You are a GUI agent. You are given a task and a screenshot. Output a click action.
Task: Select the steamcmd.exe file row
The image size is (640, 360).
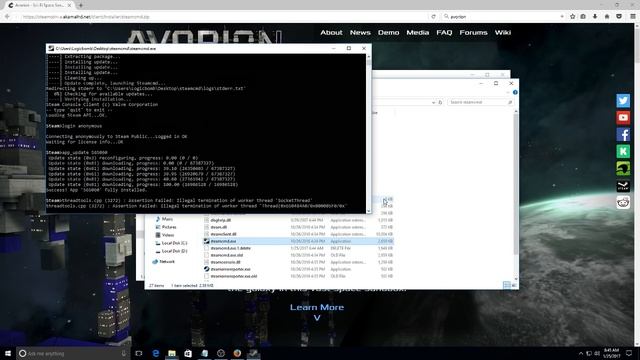[x=298, y=241]
